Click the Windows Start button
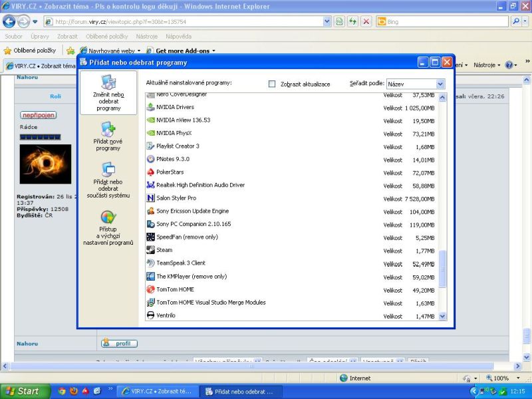This screenshot has height=399, width=532. click(x=25, y=391)
